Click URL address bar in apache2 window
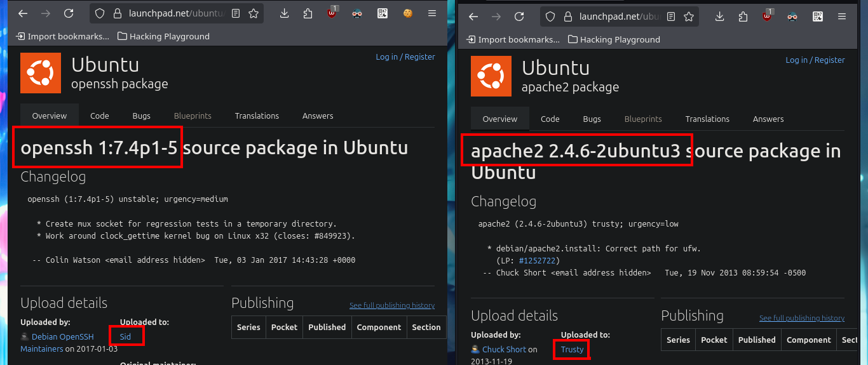This screenshot has height=365, width=868. 620,17
